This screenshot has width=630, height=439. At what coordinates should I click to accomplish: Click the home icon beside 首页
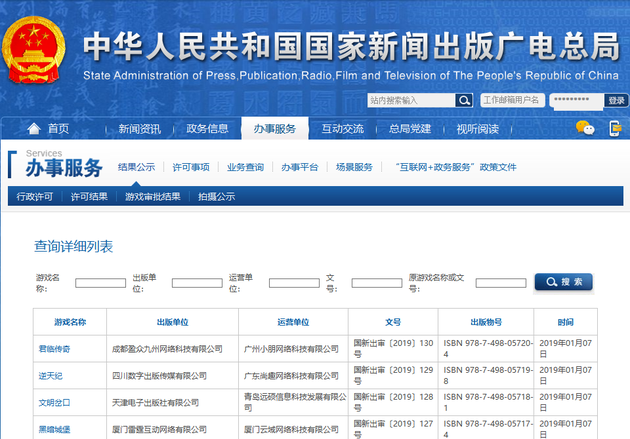(x=34, y=129)
